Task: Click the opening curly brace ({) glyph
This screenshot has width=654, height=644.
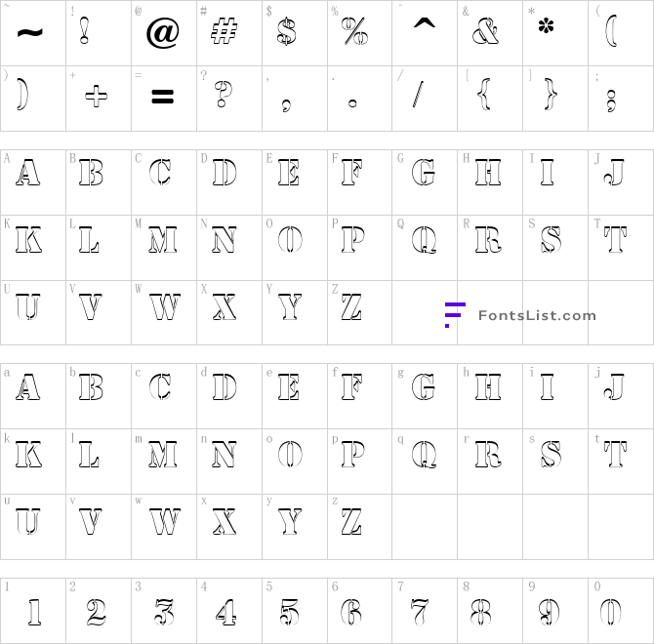Action: 485,96
